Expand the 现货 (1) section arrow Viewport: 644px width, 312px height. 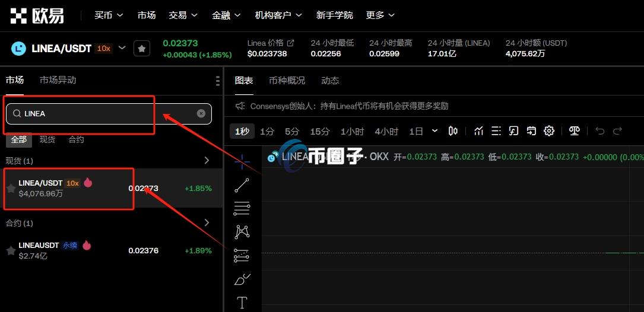(x=207, y=161)
